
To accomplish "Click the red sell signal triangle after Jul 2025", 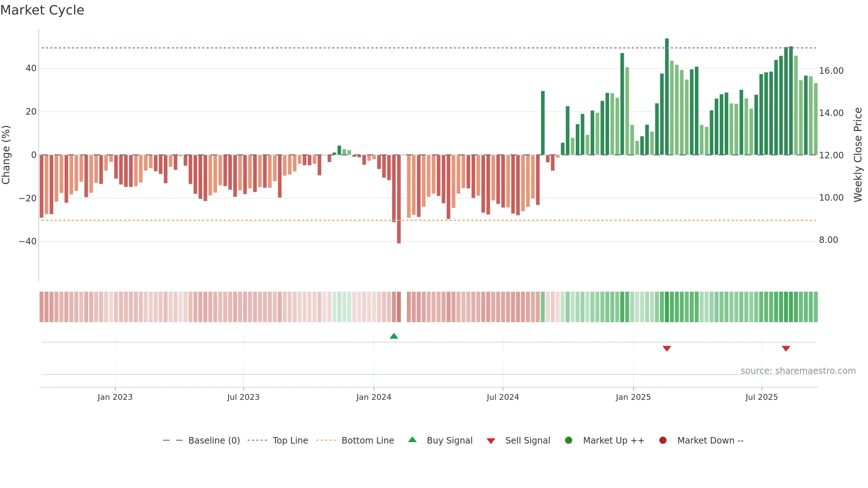I will click(786, 348).
